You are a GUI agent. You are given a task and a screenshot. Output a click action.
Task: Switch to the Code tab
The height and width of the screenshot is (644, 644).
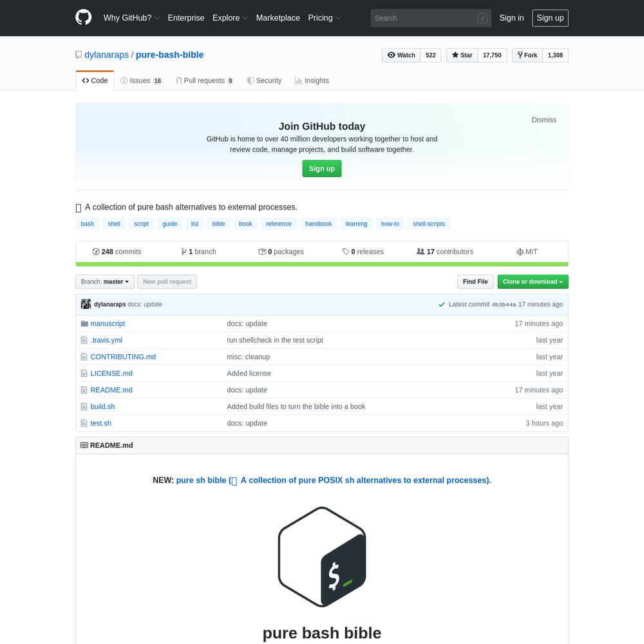(95, 80)
